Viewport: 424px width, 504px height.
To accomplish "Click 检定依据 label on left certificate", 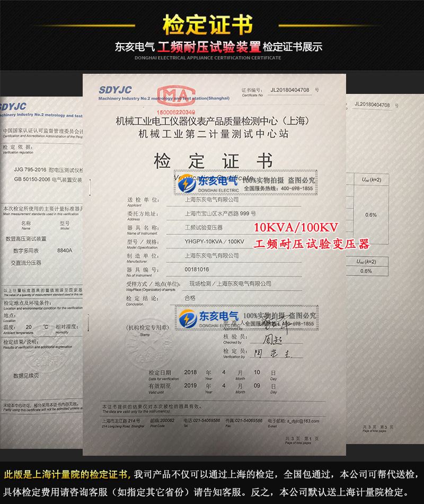I will (x=17, y=147).
